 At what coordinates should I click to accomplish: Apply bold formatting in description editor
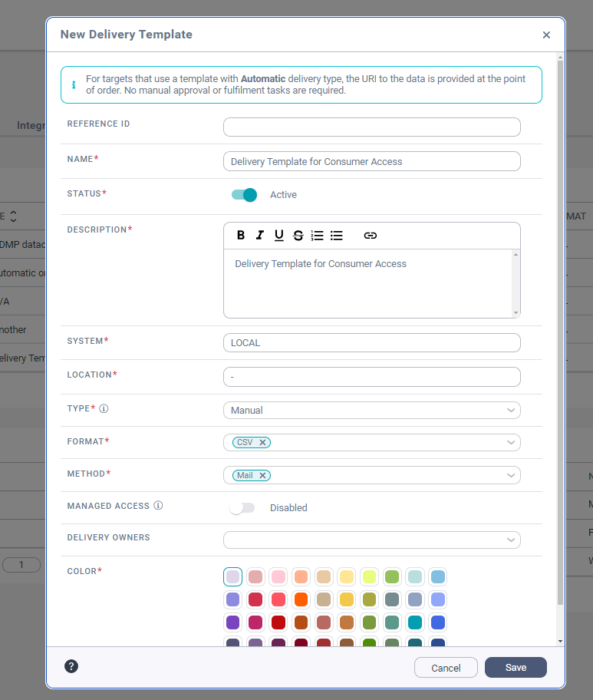(x=241, y=236)
